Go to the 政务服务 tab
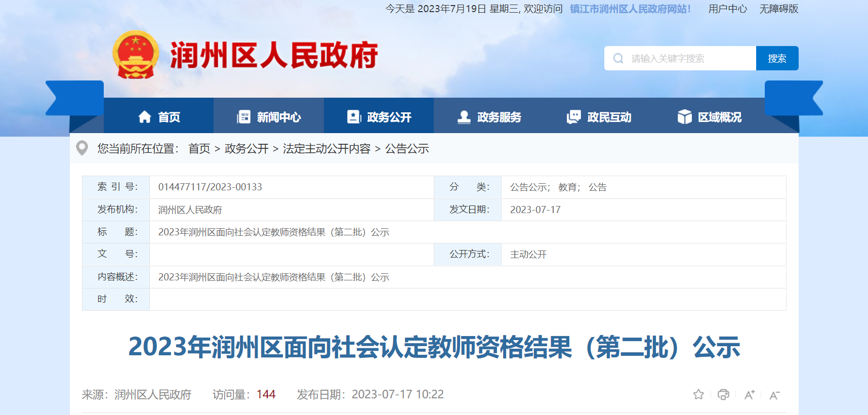This screenshot has height=415, width=868. coord(489,115)
